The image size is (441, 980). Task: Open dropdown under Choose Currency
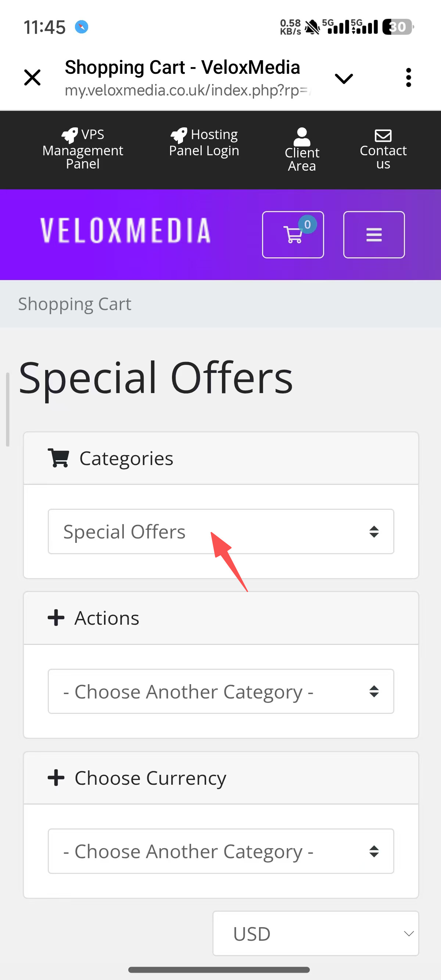coord(220,851)
